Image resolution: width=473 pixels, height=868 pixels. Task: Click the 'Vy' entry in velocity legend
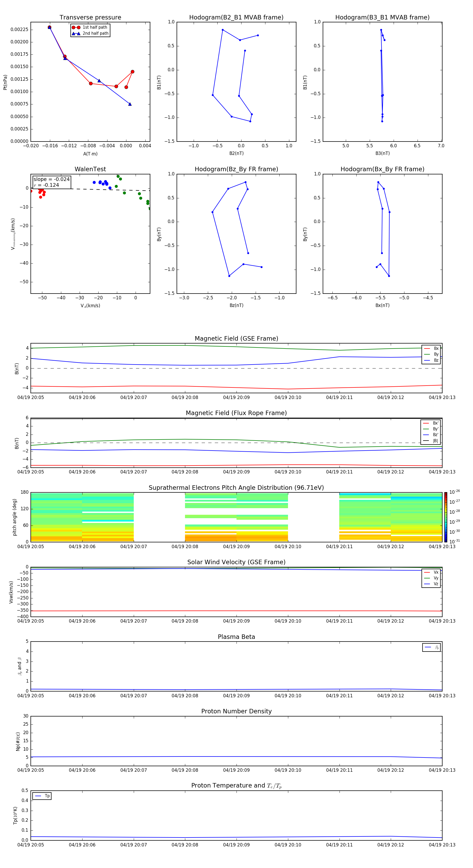click(431, 578)
